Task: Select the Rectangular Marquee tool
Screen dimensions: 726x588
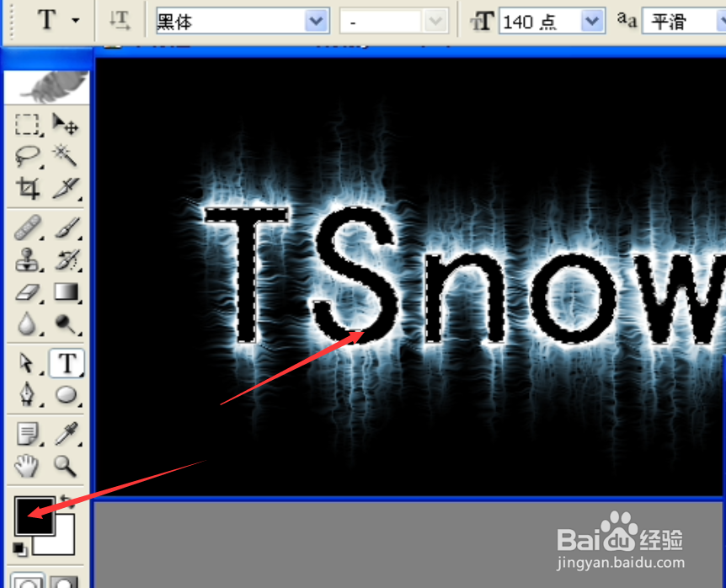Action: point(27,125)
